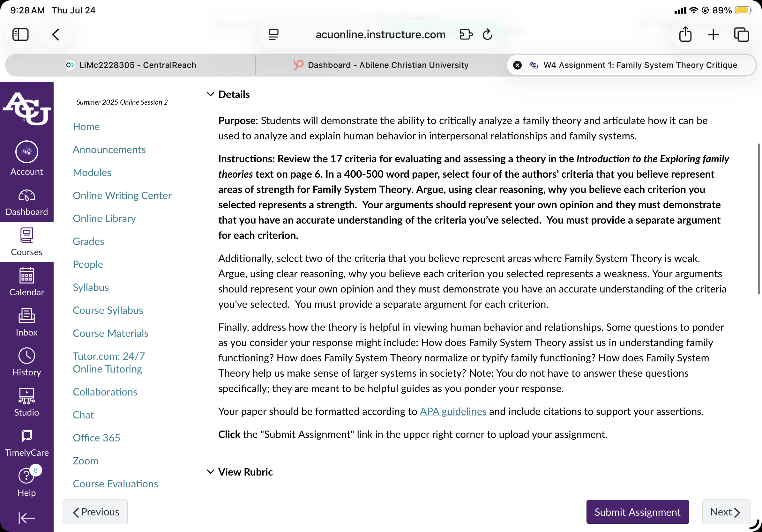The image size is (762, 532).
Task: Collapse the Details section chevron
Action: click(x=210, y=94)
